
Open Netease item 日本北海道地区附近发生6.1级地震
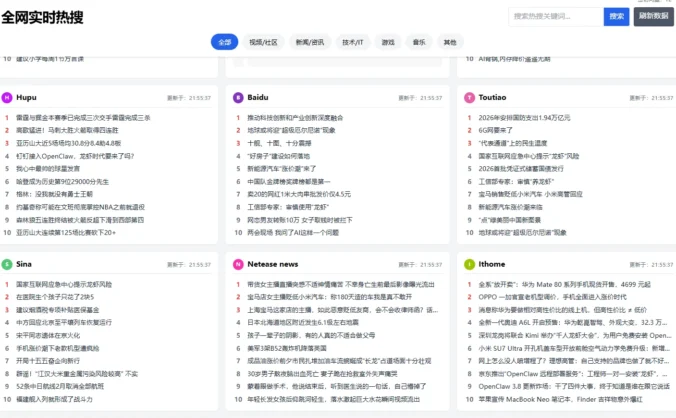(303, 322)
